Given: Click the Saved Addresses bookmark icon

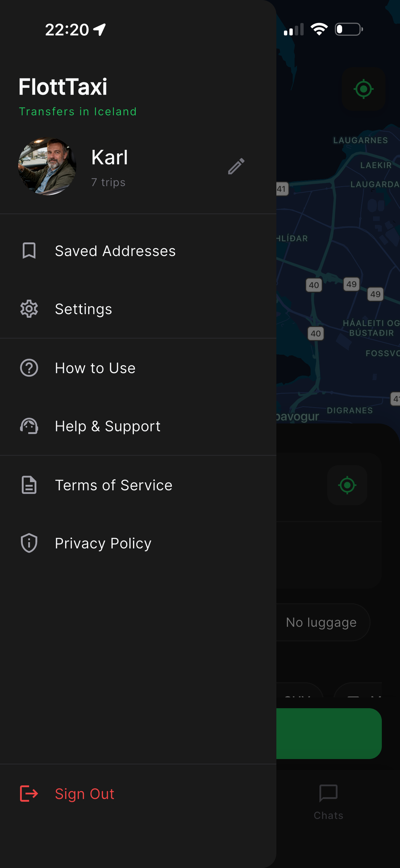Looking at the screenshot, I should click(x=29, y=251).
